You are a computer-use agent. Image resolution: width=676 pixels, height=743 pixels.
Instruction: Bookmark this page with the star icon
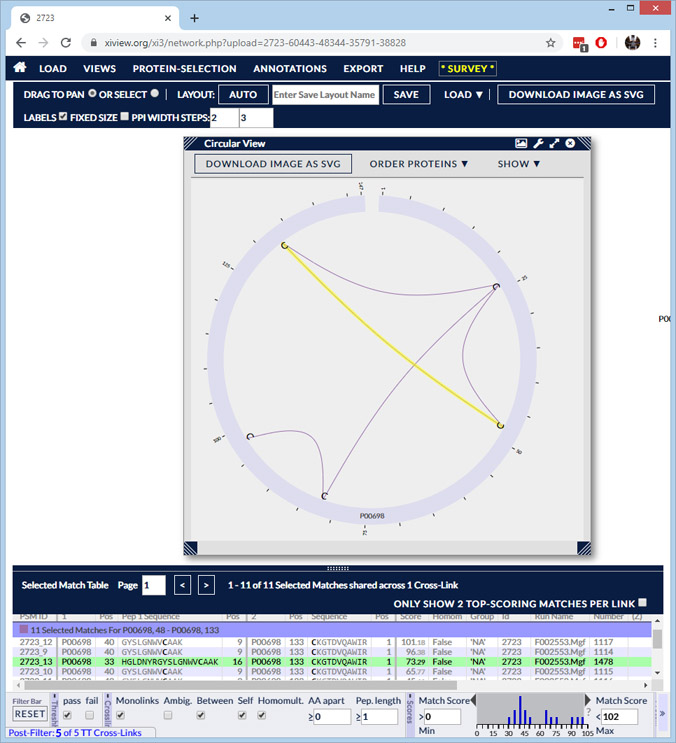click(550, 43)
